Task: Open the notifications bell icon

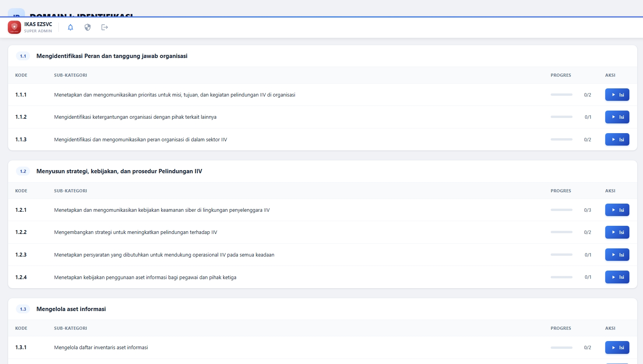Action: pyautogui.click(x=70, y=27)
